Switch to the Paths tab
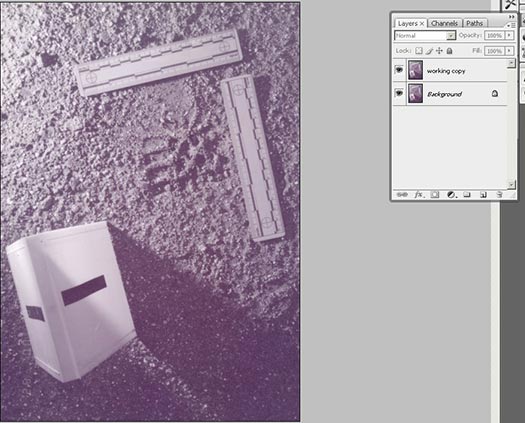The image size is (525, 423). 474,23
